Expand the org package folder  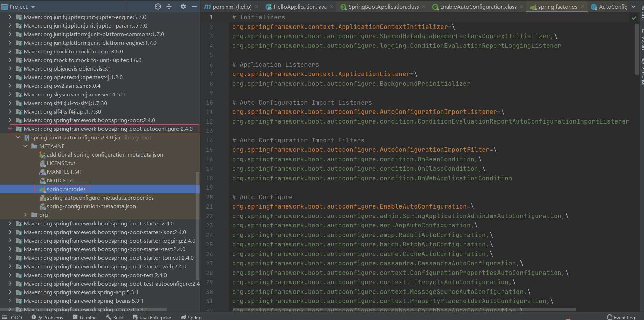(25, 215)
